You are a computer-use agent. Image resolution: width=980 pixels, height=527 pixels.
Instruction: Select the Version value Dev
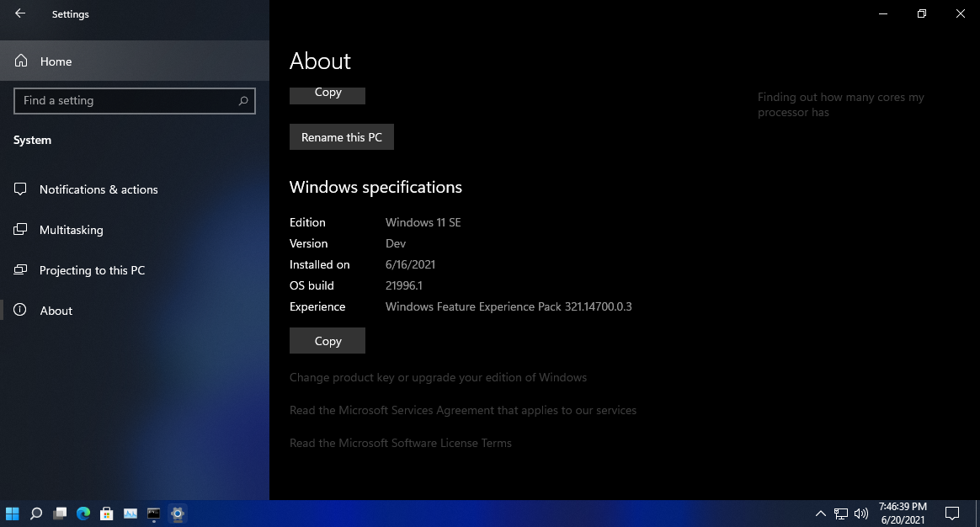[x=396, y=244]
